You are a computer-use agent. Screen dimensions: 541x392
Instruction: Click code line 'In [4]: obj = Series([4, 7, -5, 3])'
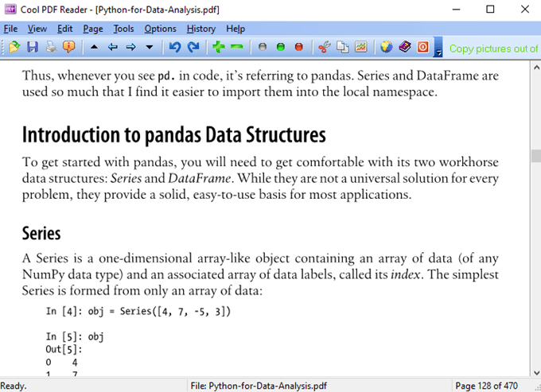pos(138,312)
